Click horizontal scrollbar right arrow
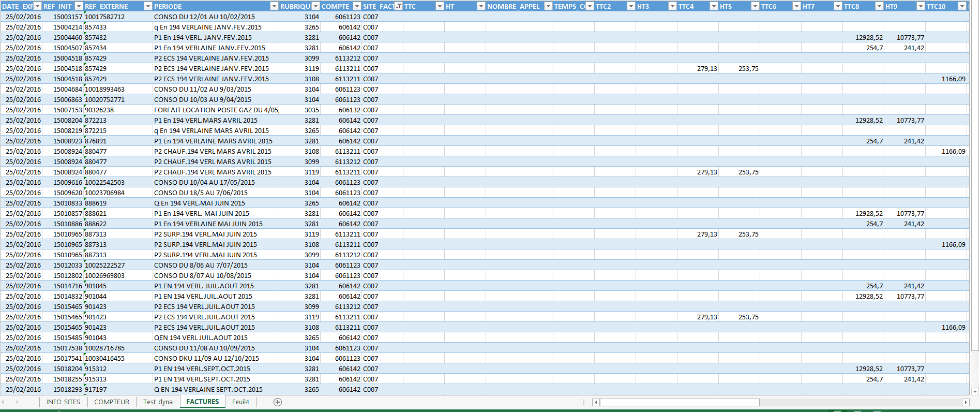The width and height of the screenshot is (980, 412). pos(965,402)
